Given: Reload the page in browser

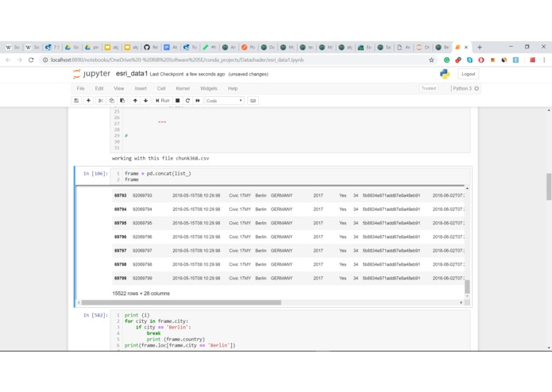Looking at the screenshot, I should [x=31, y=60].
